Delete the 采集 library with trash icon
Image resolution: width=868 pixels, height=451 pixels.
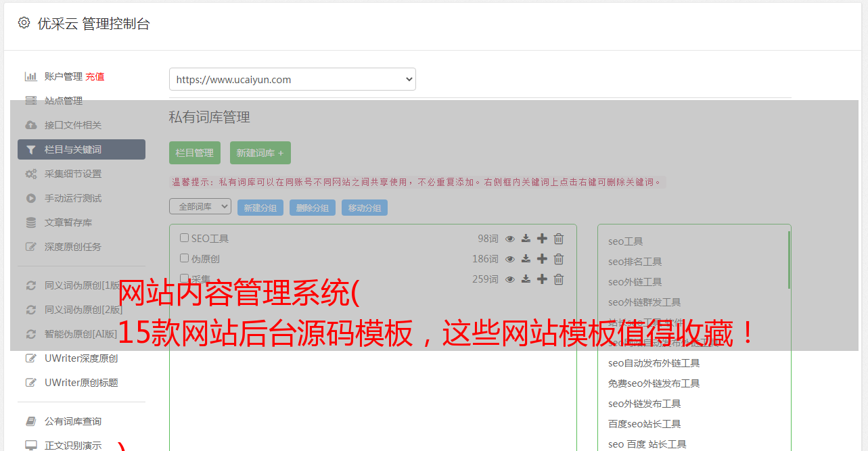coord(559,279)
